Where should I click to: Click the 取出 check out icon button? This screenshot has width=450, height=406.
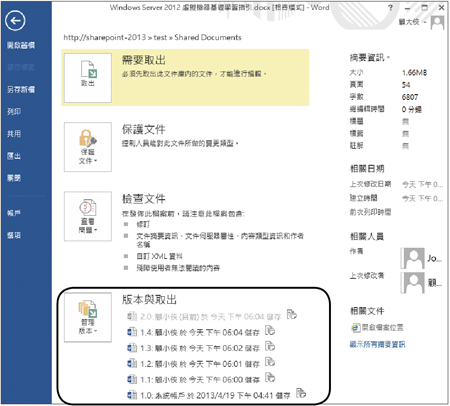[88, 78]
